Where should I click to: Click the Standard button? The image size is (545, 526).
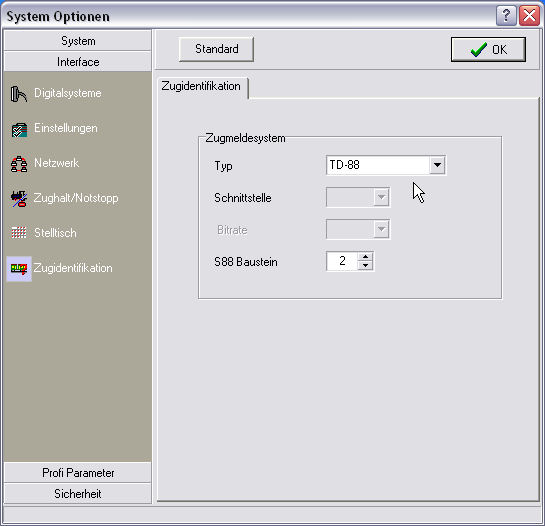216,49
